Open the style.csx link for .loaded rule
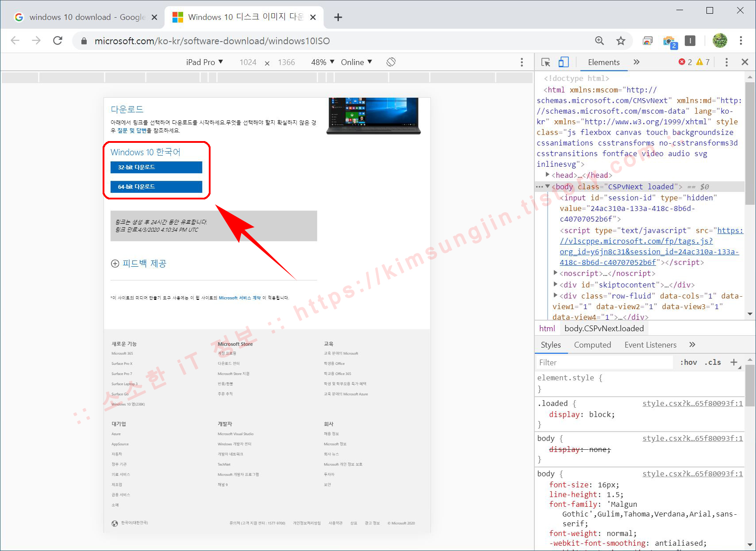 point(692,403)
